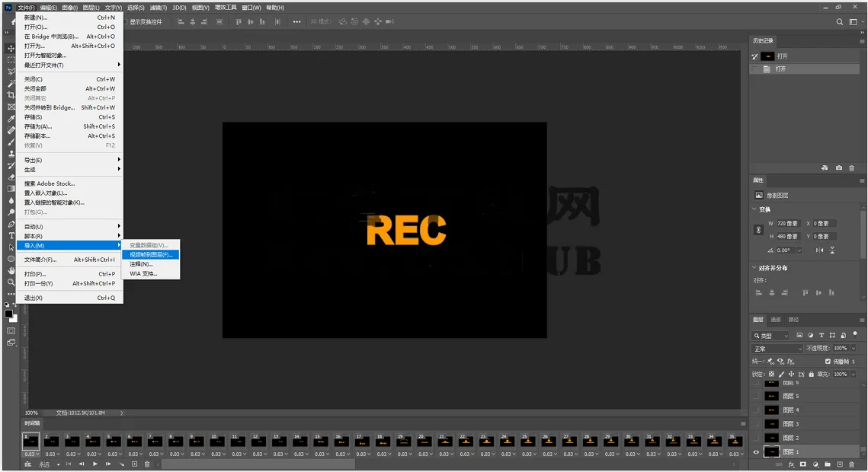Choose 视频帧到图层(F)... from the import submenu
The image size is (868, 472).
(x=151, y=255)
